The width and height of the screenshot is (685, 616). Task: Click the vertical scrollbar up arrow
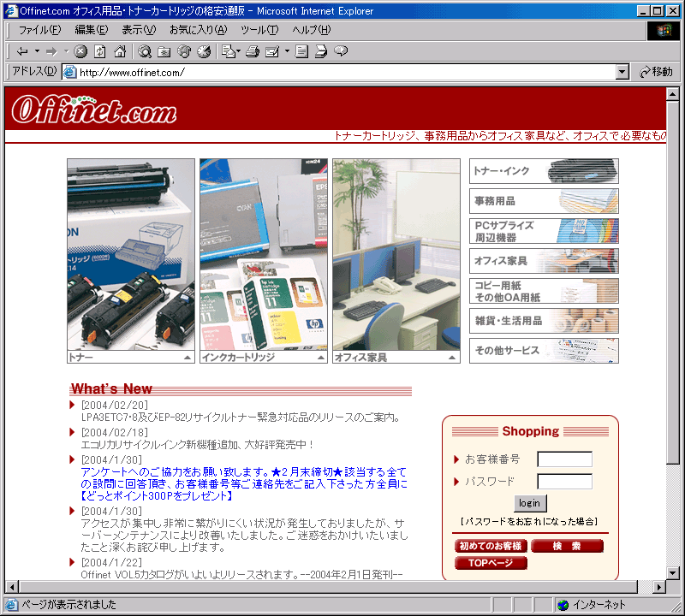673,94
